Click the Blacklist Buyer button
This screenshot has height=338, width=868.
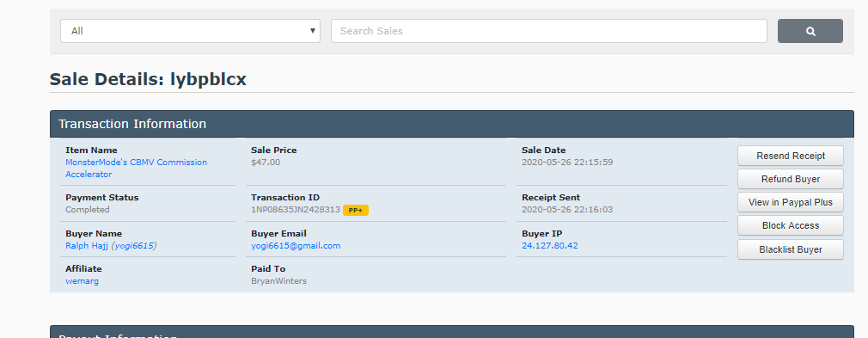coord(791,249)
